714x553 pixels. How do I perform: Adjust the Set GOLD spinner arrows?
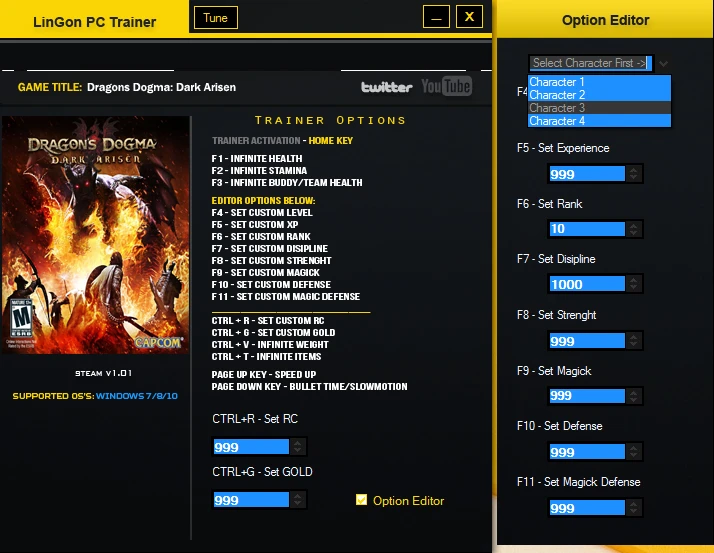pyautogui.click(x=297, y=500)
